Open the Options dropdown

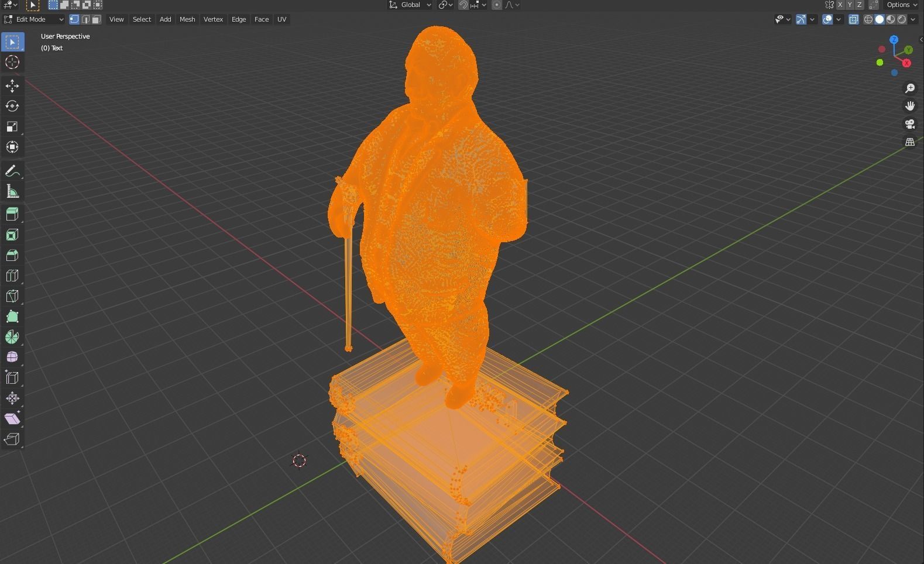(x=902, y=5)
